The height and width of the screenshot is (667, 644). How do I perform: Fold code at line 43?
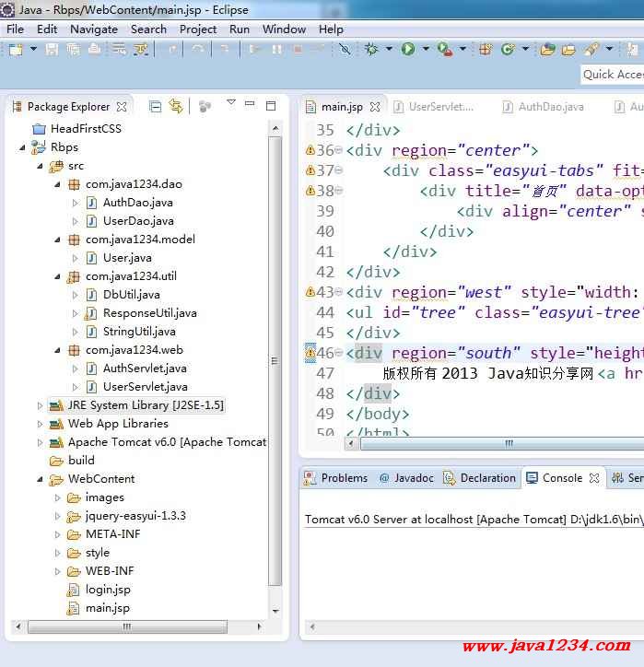pyautogui.click(x=339, y=292)
